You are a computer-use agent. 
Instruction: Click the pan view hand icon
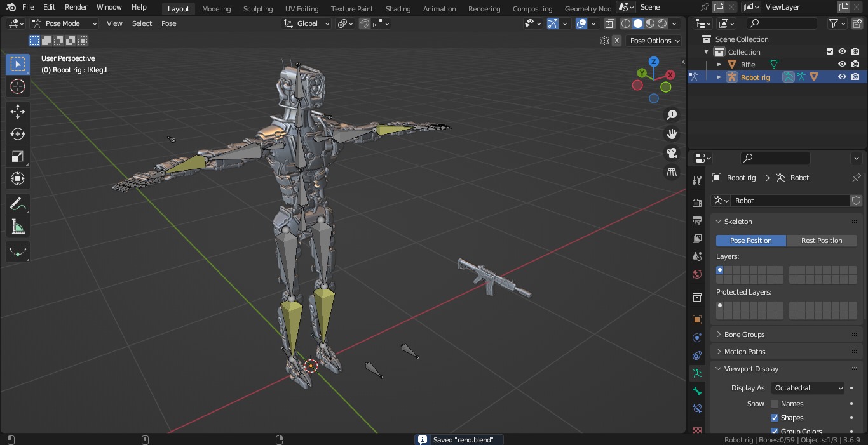(x=672, y=134)
